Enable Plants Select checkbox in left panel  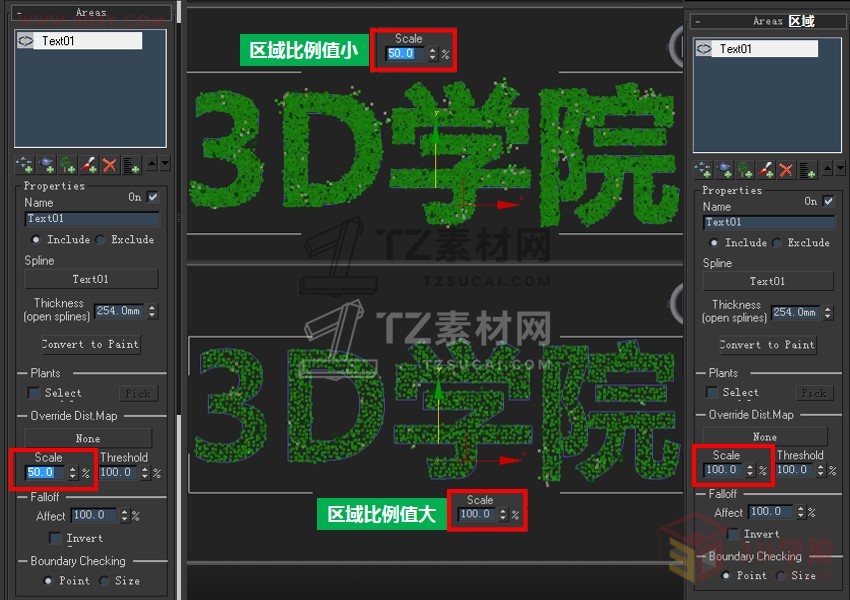34,392
